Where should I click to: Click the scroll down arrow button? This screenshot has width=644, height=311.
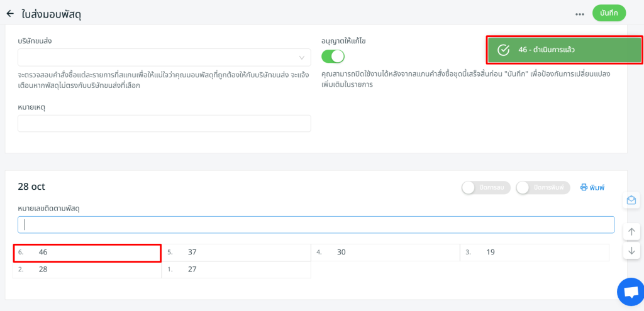[631, 251]
